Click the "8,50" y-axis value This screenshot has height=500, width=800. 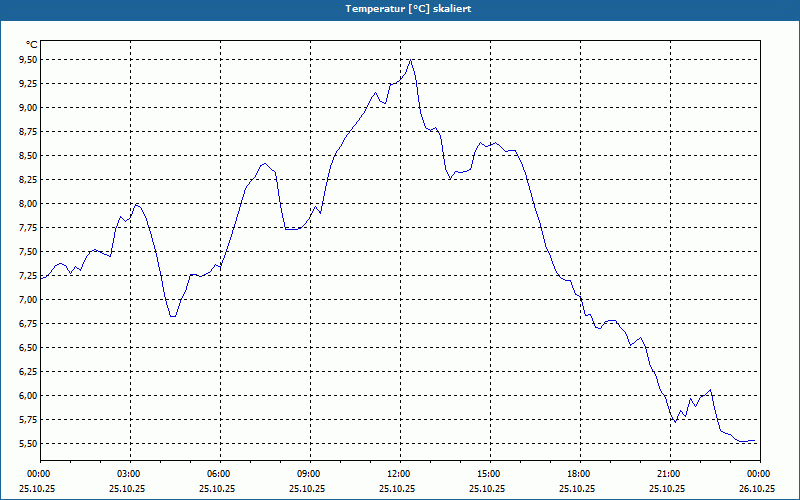[28, 156]
